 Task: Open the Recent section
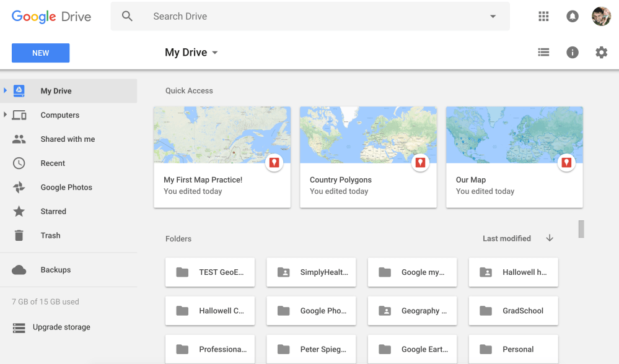(53, 163)
